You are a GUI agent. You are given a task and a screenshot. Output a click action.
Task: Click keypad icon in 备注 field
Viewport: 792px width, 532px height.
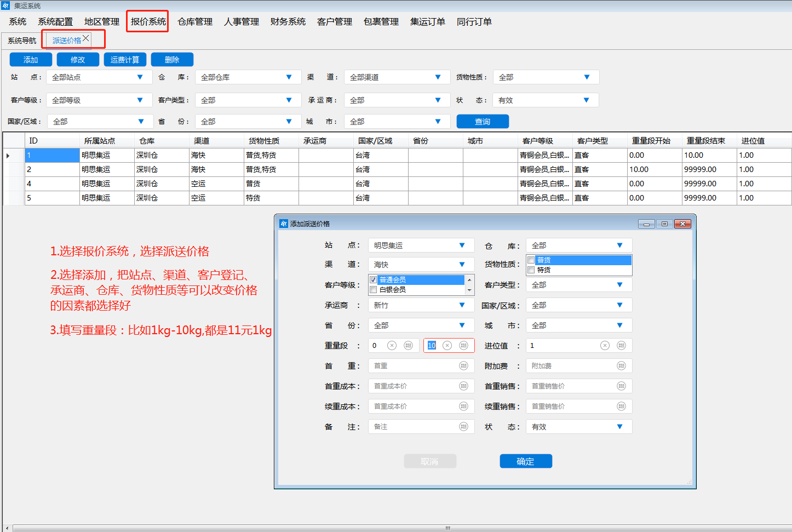coord(463,427)
